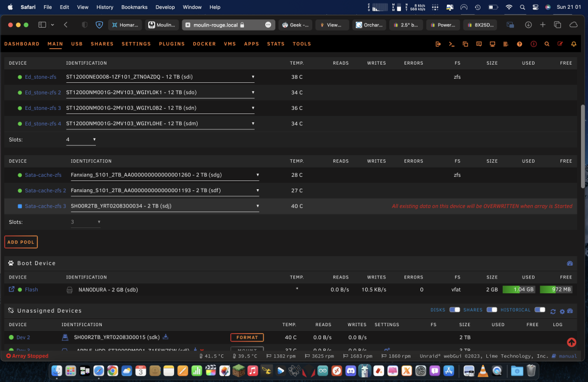
Task: Open the search magnifier in the Unraid toolbar
Action: click(x=547, y=44)
